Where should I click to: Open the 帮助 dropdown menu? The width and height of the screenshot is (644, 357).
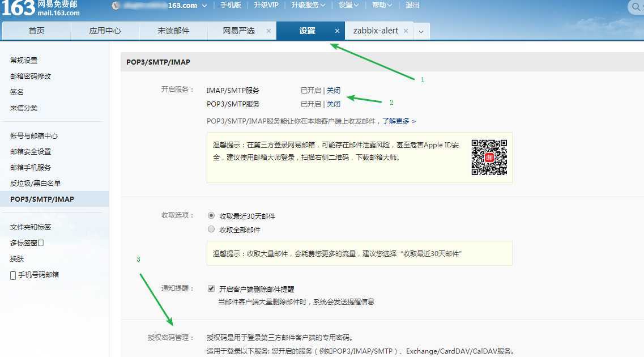(382, 5)
